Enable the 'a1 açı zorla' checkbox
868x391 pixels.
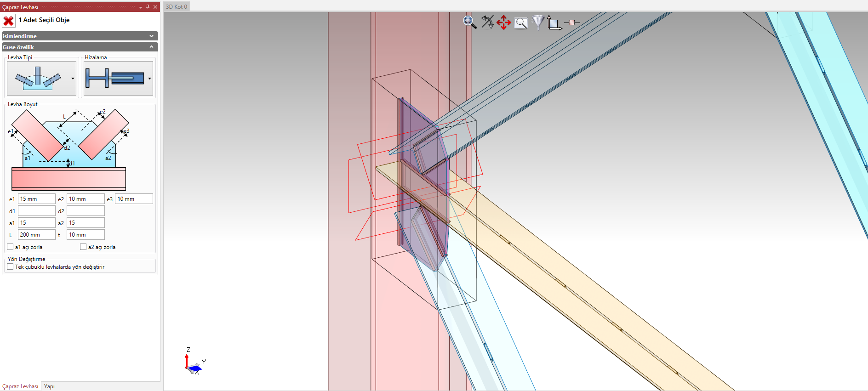pyautogui.click(x=10, y=247)
